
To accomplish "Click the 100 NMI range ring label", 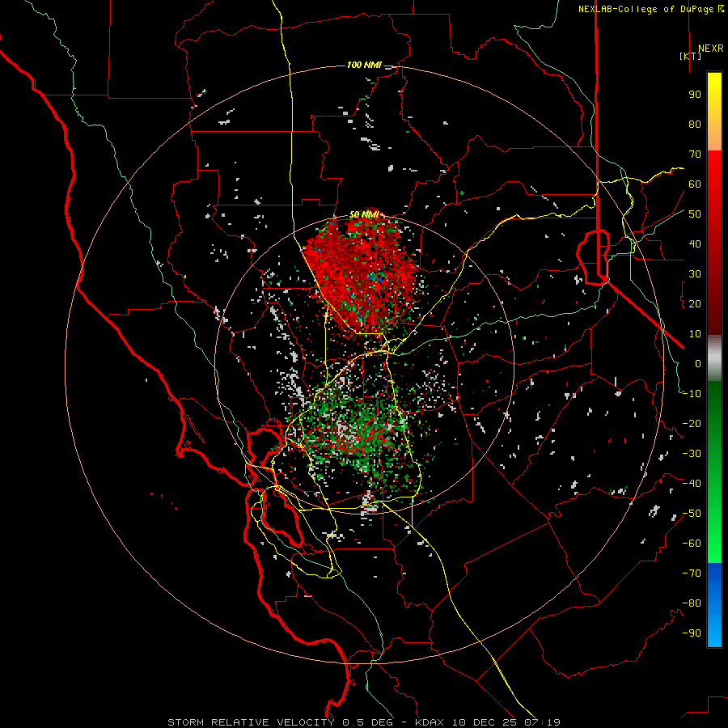I will (365, 65).
